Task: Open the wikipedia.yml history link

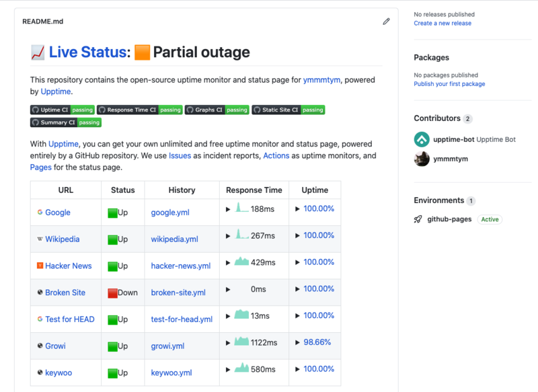Action: [175, 239]
